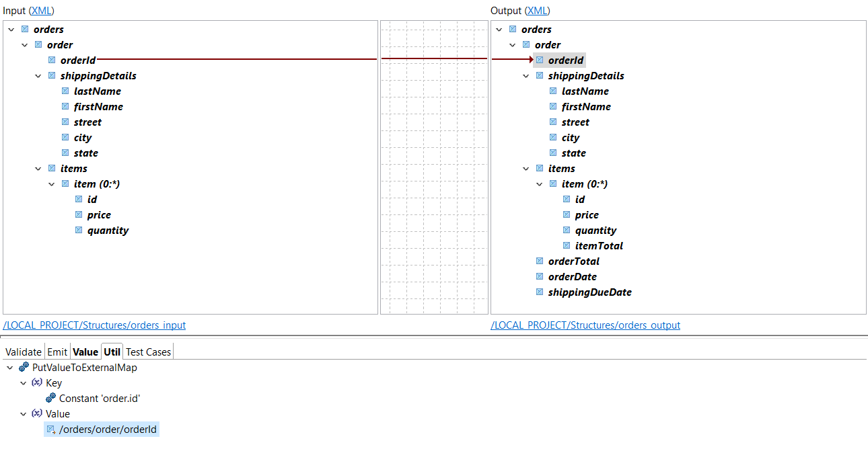Viewport: 868px width, 449px height.
Task: Switch to the Test Cases tab
Action: pyautogui.click(x=148, y=352)
